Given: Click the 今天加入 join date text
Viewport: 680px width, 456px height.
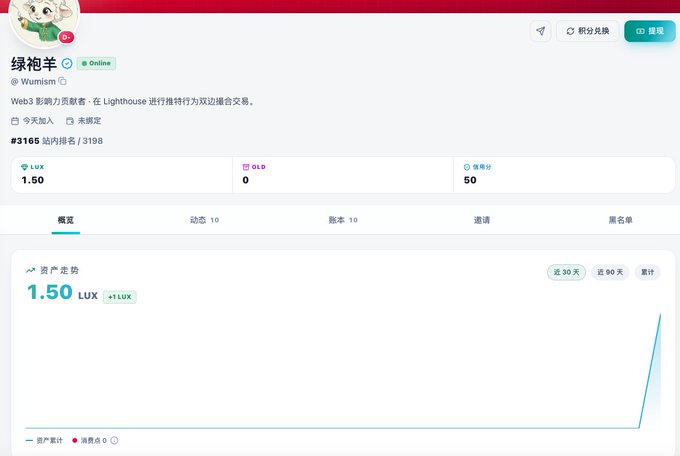Looking at the screenshot, I should (x=38, y=121).
